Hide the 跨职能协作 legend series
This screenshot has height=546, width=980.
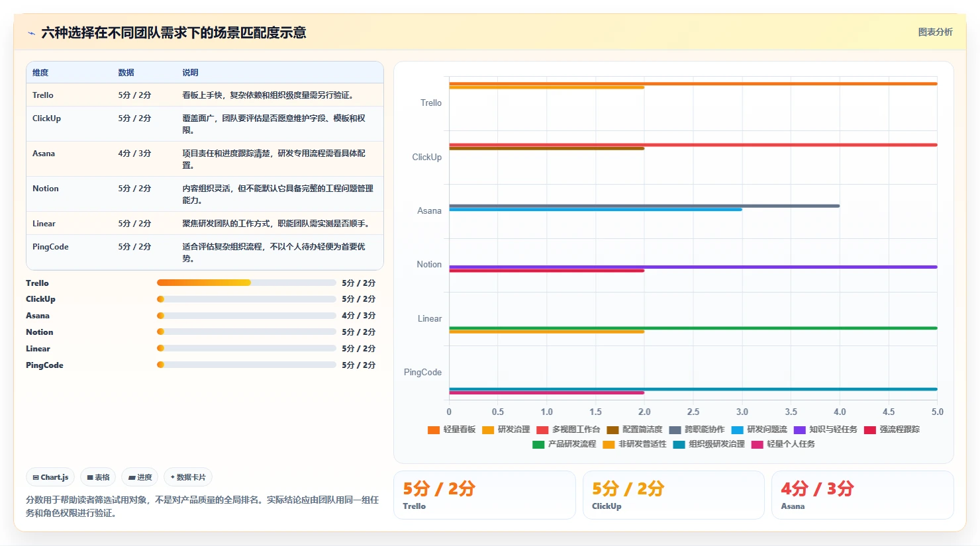tap(697, 430)
